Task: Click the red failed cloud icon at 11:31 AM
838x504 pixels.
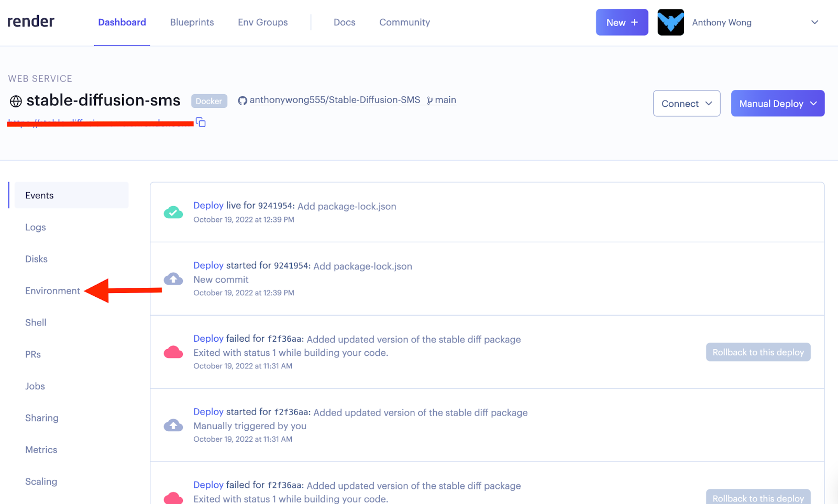Action: tap(173, 352)
